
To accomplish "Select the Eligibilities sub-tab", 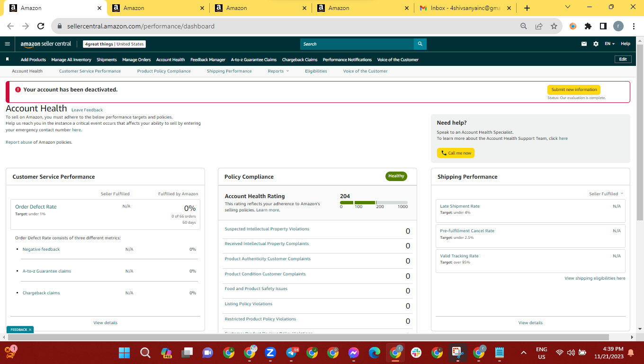I will coord(316,71).
